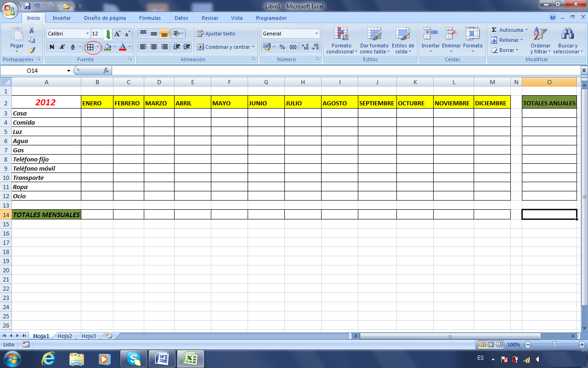
Task: Expand the formula bar
Action: click(x=584, y=70)
